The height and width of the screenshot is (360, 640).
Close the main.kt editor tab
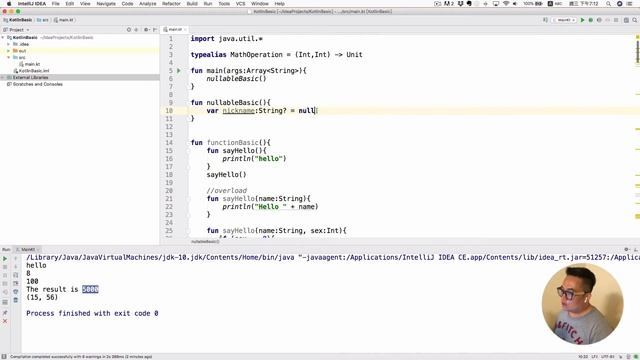[185, 29]
